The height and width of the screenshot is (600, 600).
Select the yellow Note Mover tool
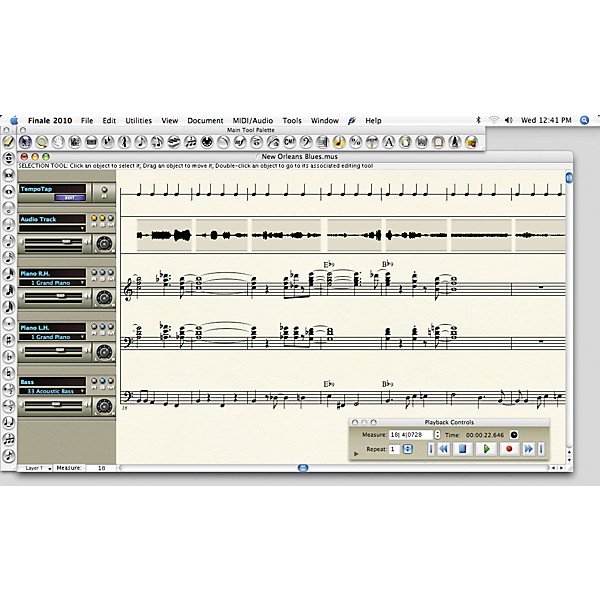click(x=339, y=142)
